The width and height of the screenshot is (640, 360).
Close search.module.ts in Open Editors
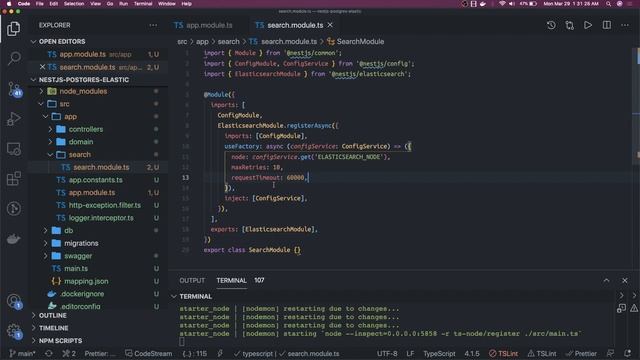pos(42,67)
